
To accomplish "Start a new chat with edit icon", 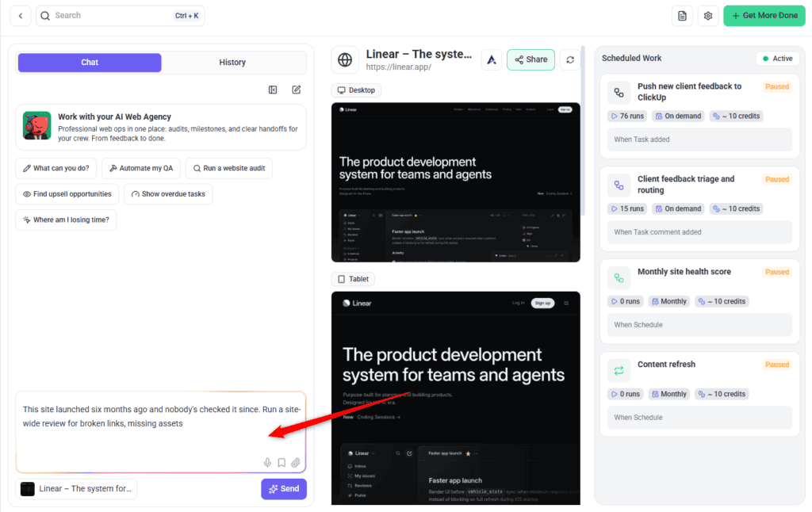I will click(x=297, y=90).
